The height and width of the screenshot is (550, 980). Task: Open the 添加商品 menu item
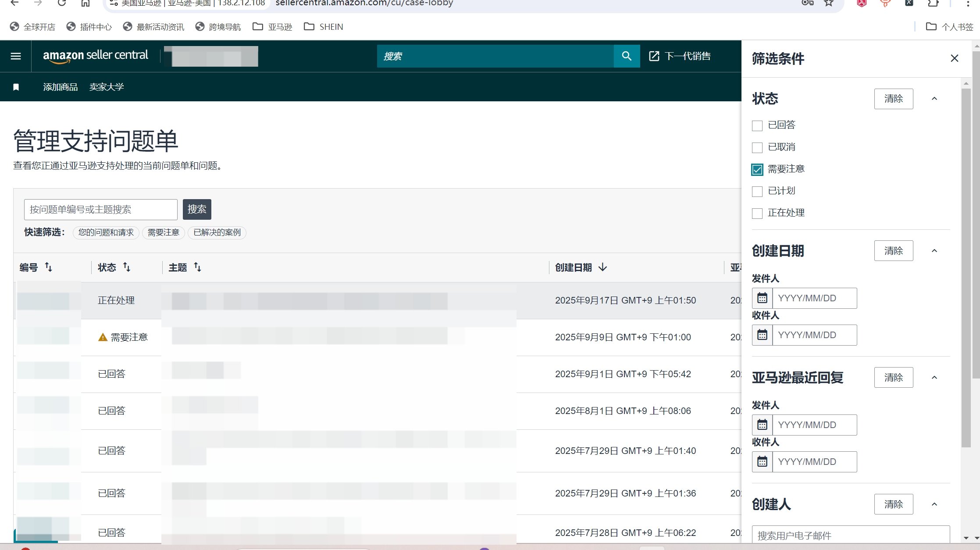61,87
